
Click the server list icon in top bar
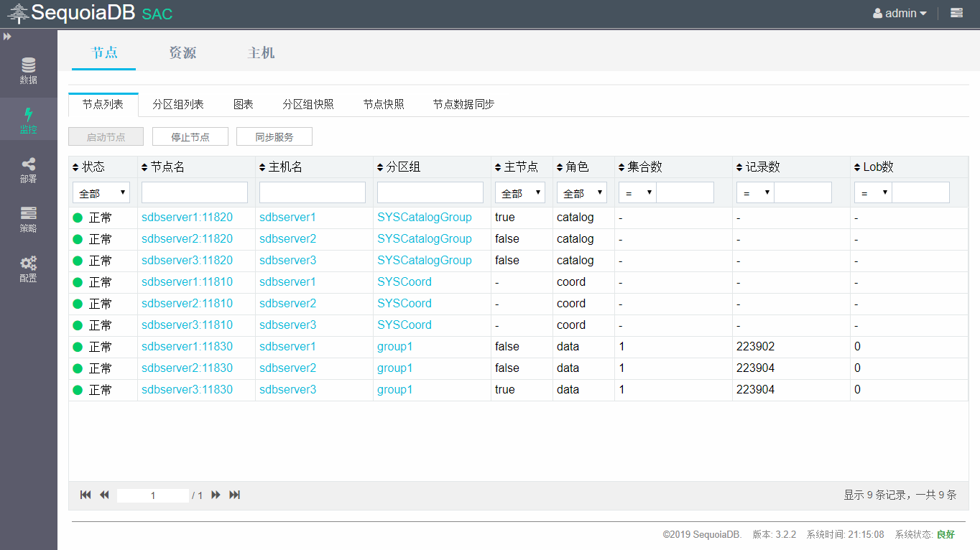pyautogui.click(x=956, y=13)
